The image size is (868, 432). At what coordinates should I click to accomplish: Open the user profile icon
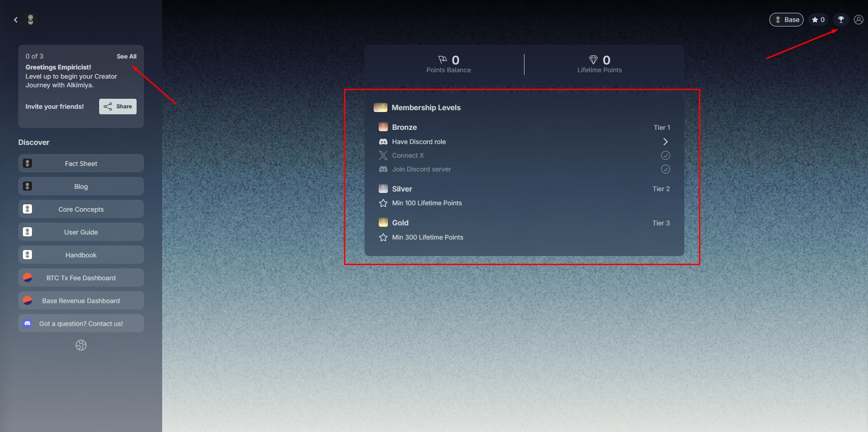coord(858,20)
